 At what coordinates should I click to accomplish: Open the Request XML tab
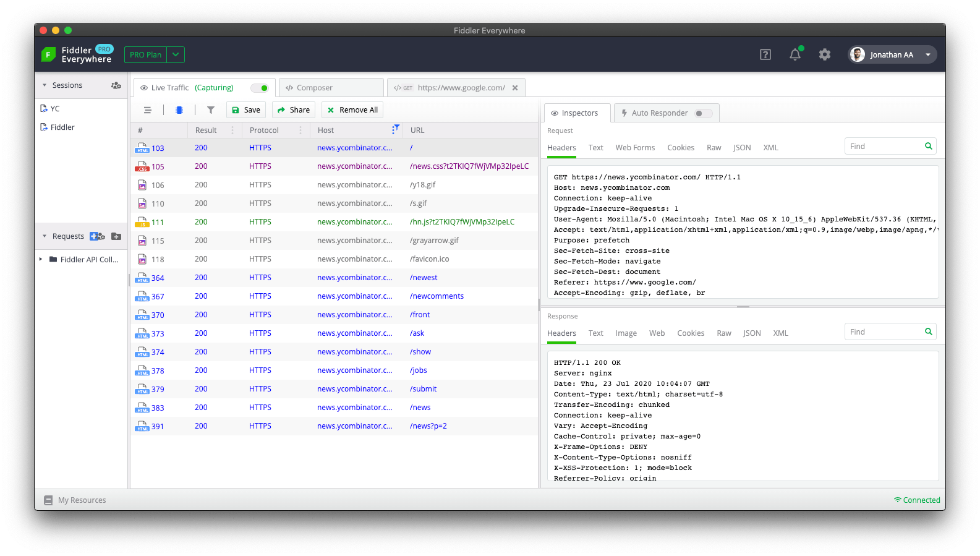pos(770,148)
